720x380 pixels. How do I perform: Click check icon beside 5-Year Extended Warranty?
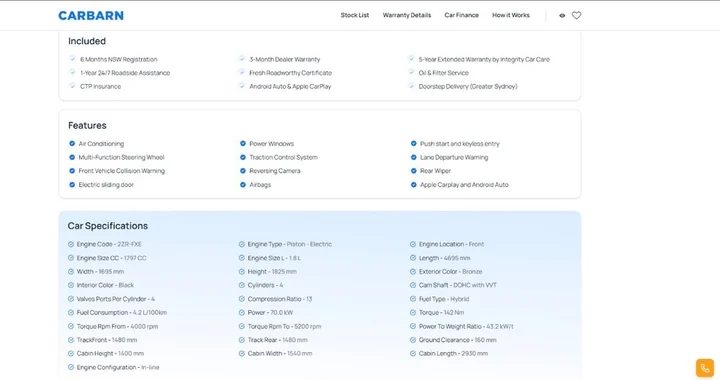pyautogui.click(x=411, y=58)
